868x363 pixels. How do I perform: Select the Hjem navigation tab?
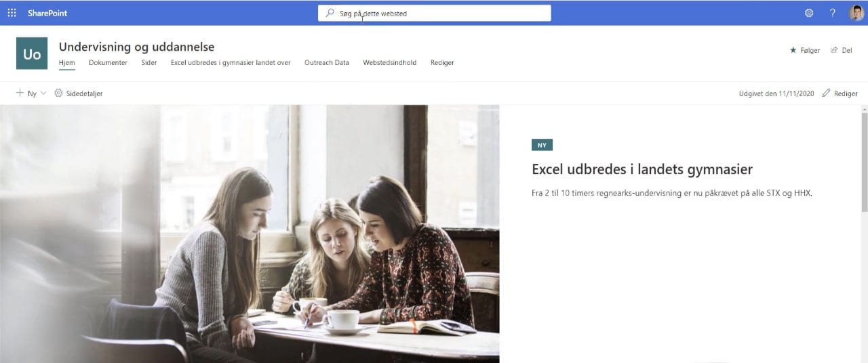point(66,62)
